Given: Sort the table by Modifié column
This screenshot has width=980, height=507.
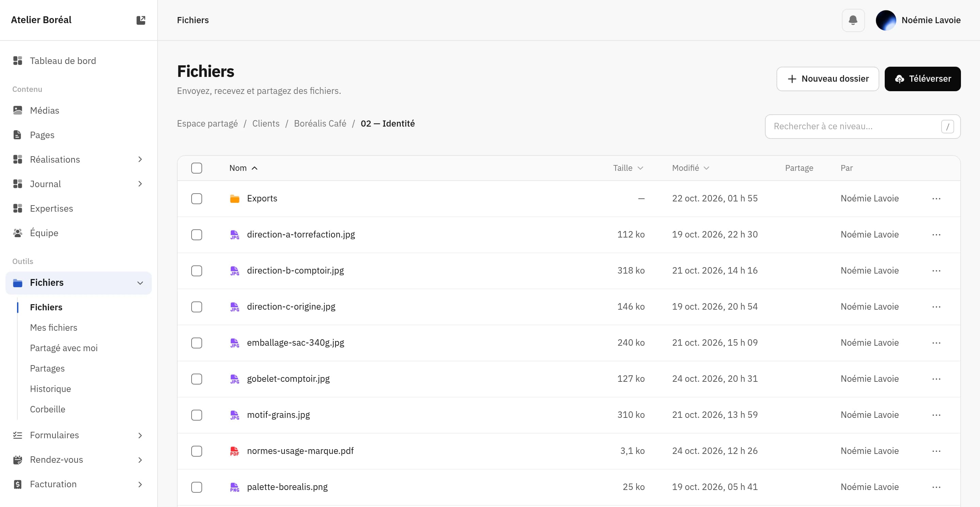Looking at the screenshot, I should tap(690, 168).
